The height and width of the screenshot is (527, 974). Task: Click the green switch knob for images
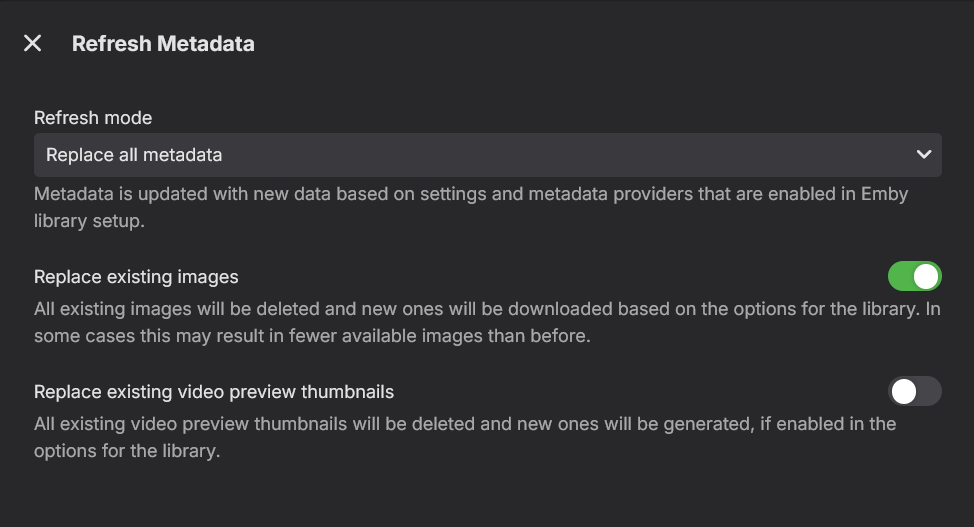coord(927,276)
